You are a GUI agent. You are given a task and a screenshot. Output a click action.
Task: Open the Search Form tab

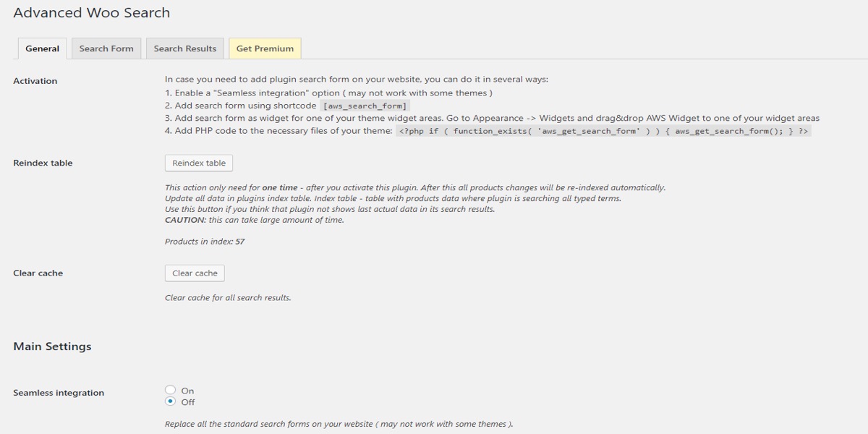(x=106, y=48)
